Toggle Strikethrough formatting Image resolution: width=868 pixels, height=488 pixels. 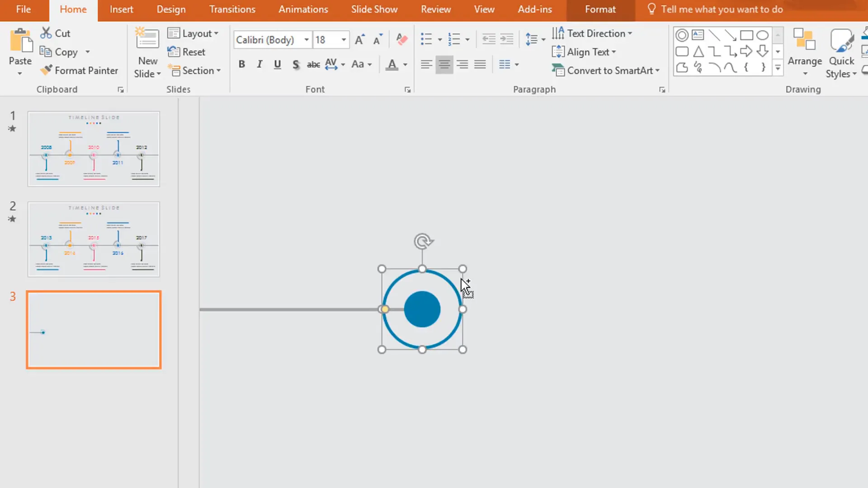pos(313,65)
